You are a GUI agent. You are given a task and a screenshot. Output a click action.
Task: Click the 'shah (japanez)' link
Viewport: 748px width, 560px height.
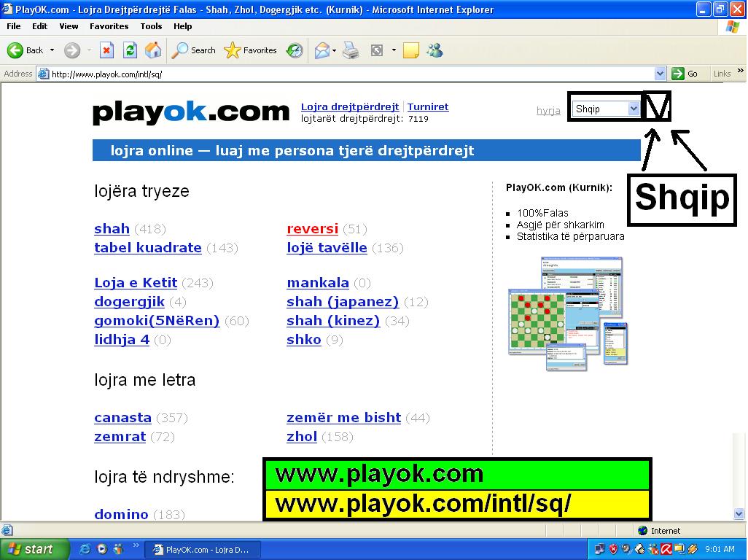tap(343, 301)
